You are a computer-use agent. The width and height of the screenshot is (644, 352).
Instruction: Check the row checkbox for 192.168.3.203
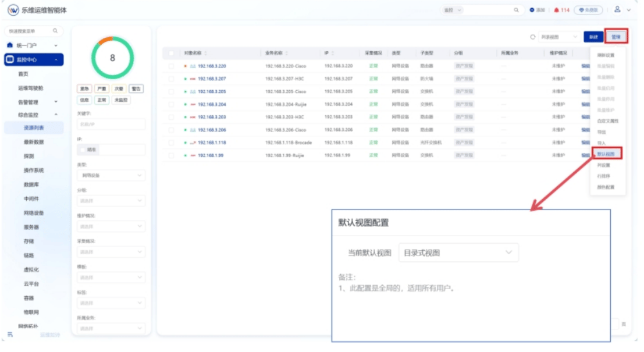[171, 117]
